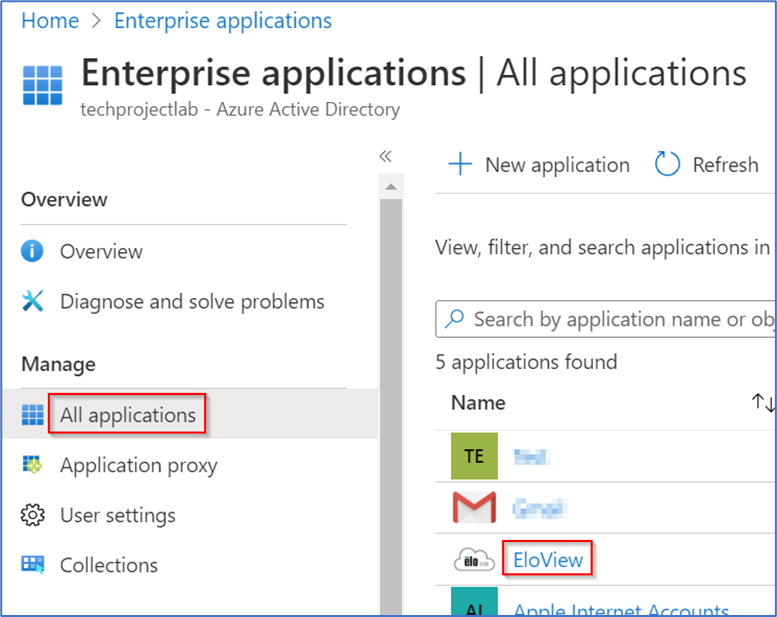Collapse the sidebar with double-chevron icon
The image size is (777, 617).
[386, 157]
